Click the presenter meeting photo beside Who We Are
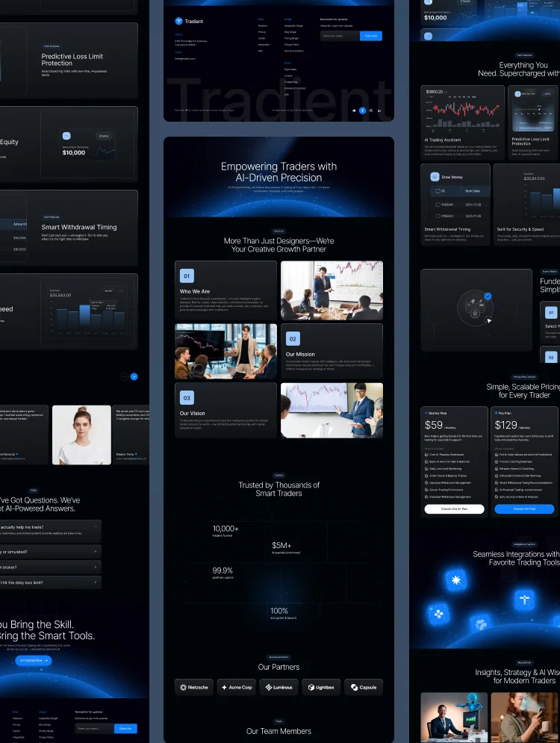 click(x=332, y=290)
